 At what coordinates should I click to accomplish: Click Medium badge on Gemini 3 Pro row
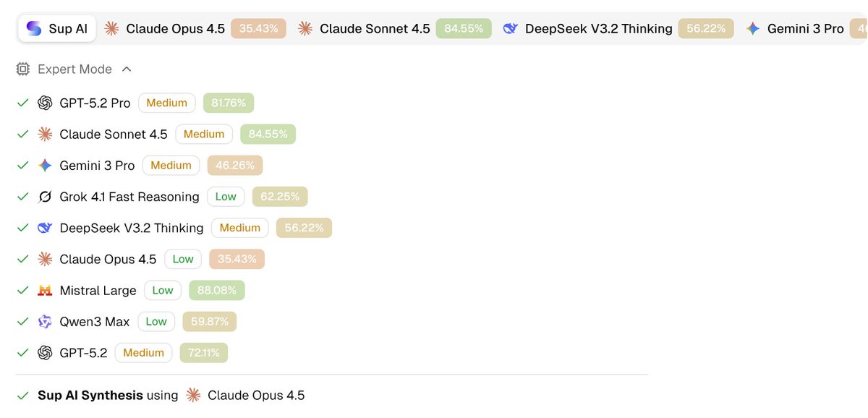point(171,165)
